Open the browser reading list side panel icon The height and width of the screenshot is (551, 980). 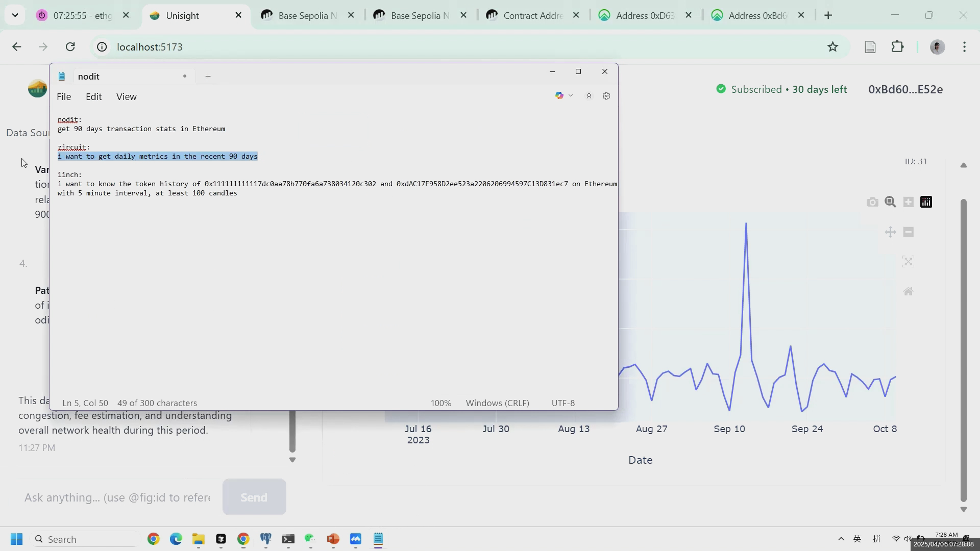click(x=870, y=47)
